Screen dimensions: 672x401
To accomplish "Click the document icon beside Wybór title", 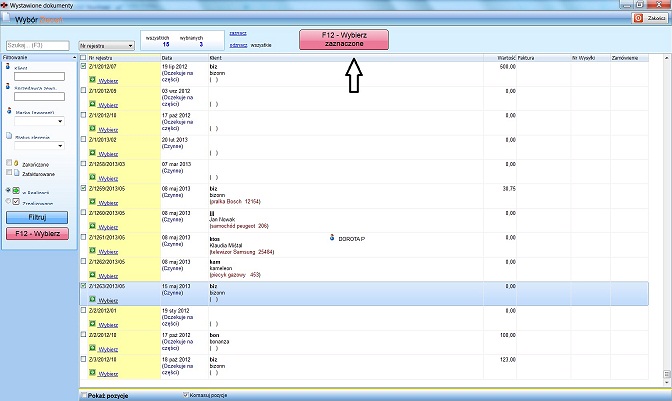I will pos(6,17).
